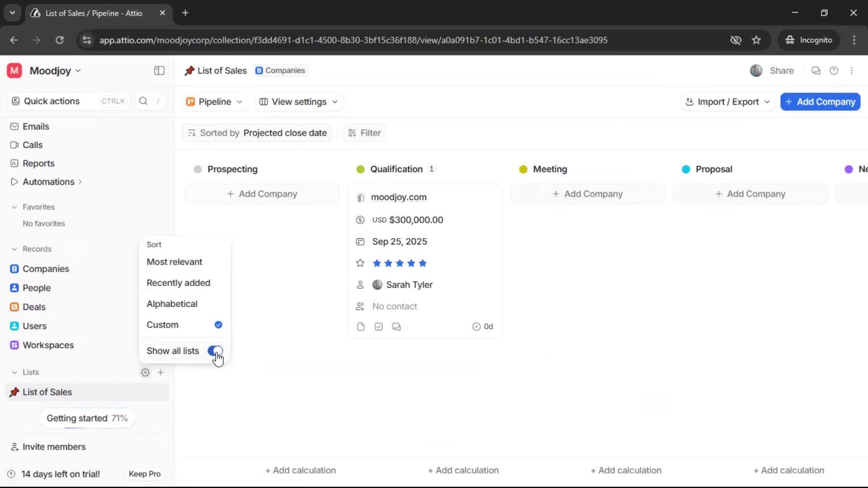Select the Custom sort option
The image size is (868, 488).
coord(163,324)
